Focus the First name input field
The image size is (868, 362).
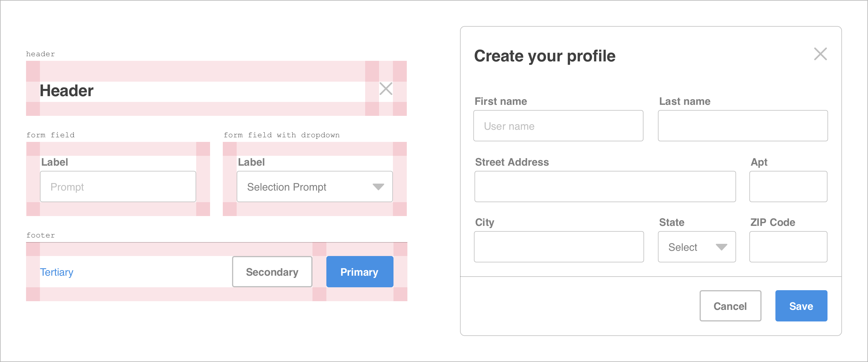tap(558, 126)
